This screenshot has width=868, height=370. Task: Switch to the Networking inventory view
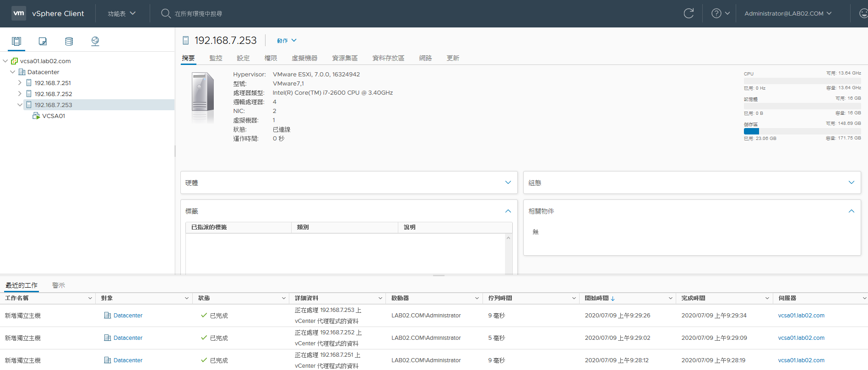[95, 41]
